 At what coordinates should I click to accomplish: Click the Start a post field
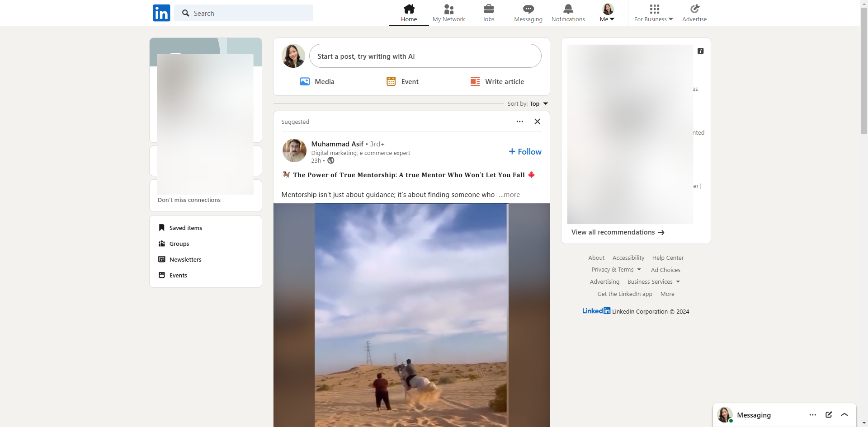coord(425,56)
